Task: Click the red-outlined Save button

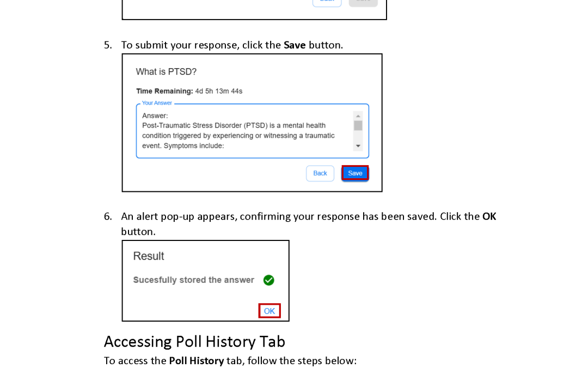Action: 355,173
